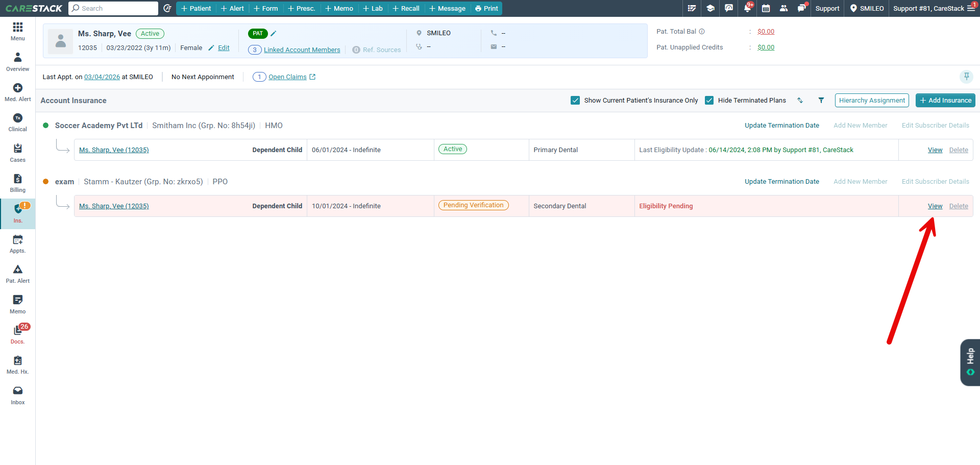Click the 03/04/2026 last appointment date
This screenshot has width=980, height=465.
point(102,77)
